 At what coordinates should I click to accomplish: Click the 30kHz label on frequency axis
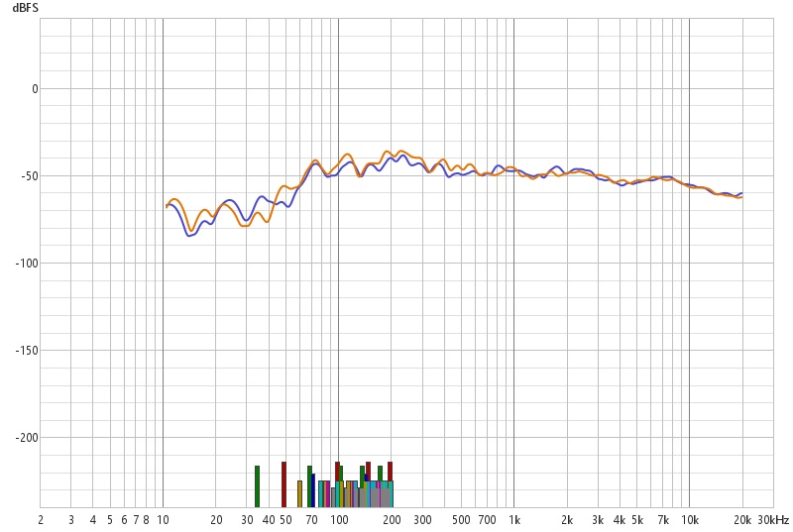[x=773, y=519]
